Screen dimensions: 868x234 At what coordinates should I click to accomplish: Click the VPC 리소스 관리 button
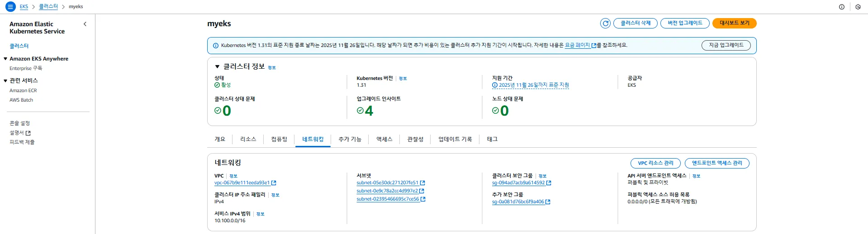(x=656, y=163)
